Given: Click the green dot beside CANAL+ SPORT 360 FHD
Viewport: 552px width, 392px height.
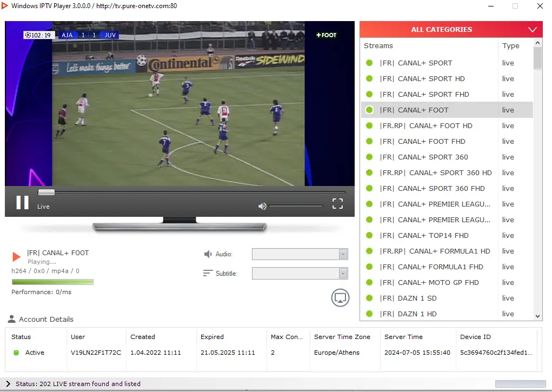Looking at the screenshot, I should coord(369,188).
